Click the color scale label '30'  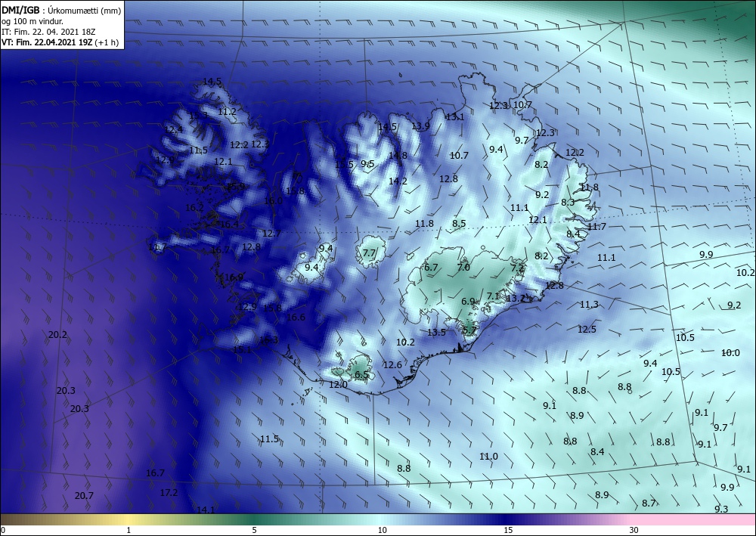click(634, 530)
